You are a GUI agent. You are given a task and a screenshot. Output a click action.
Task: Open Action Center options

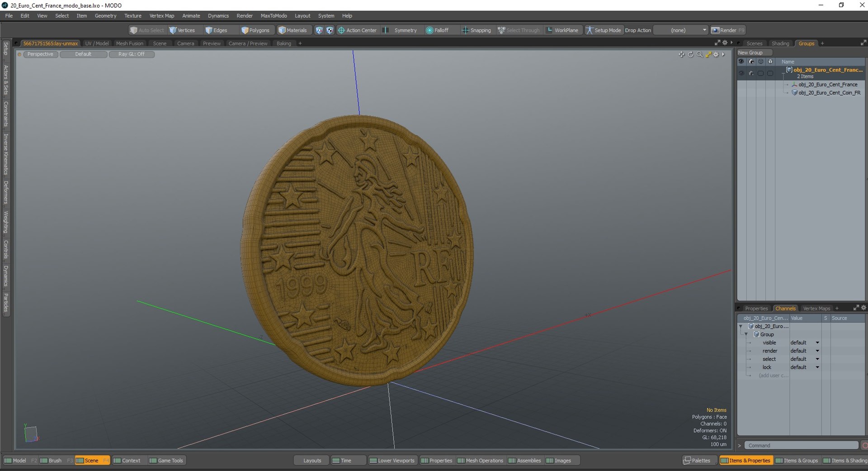[357, 30]
